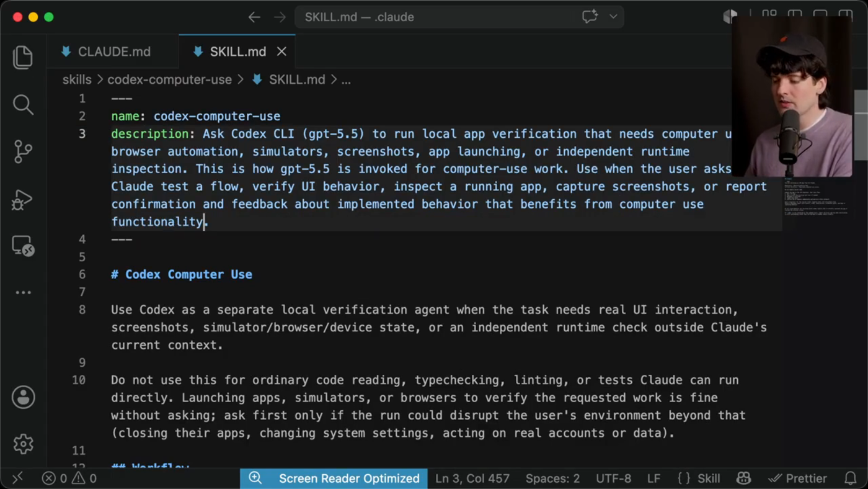868x489 pixels.
Task: Switch to the CLAUDE.md tab
Action: 106,52
